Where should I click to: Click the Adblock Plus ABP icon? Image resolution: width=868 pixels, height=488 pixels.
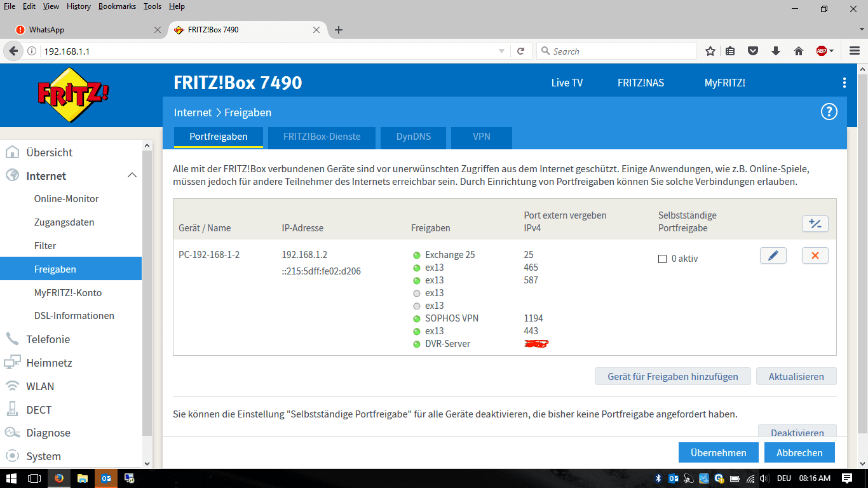[822, 51]
